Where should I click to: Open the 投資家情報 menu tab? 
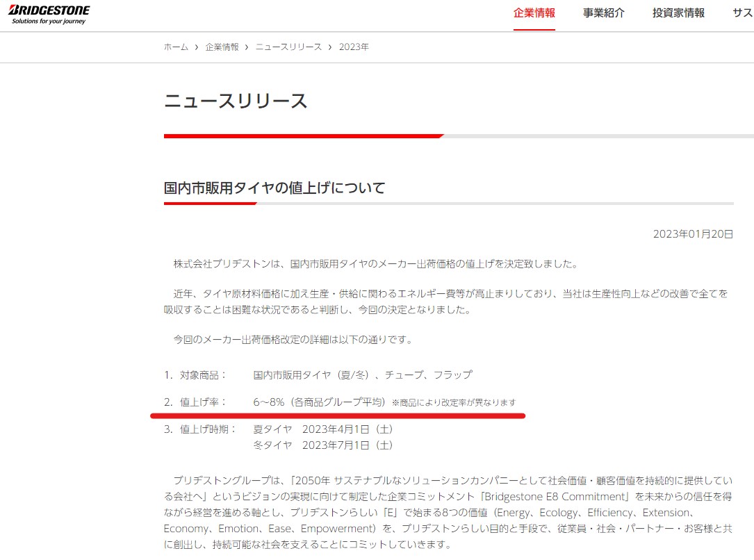678,13
